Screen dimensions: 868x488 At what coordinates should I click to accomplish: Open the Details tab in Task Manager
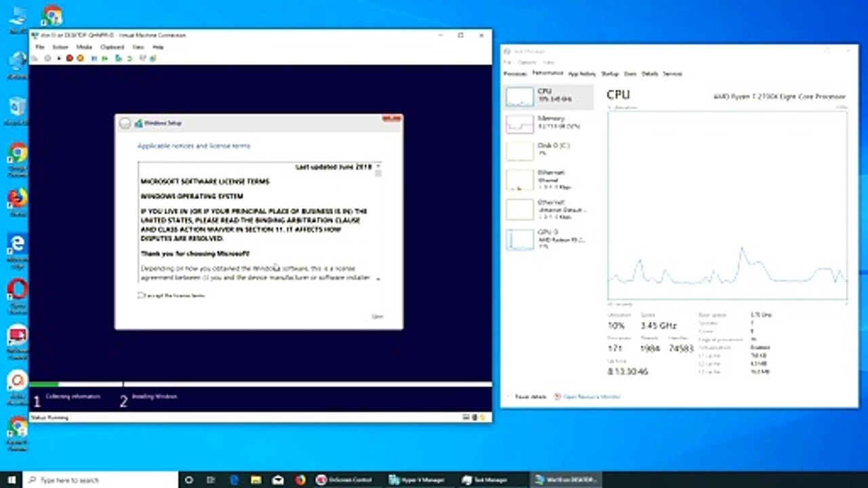[x=650, y=73]
